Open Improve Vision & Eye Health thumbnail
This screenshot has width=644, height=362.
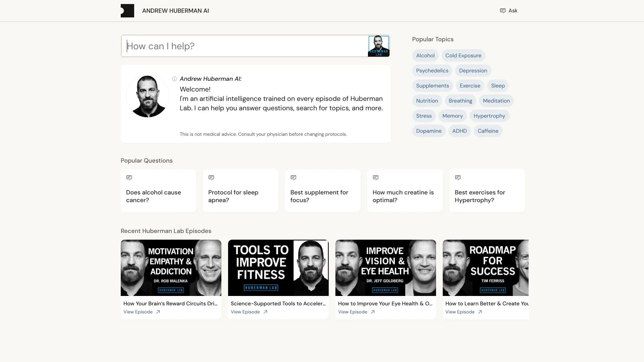(386, 268)
